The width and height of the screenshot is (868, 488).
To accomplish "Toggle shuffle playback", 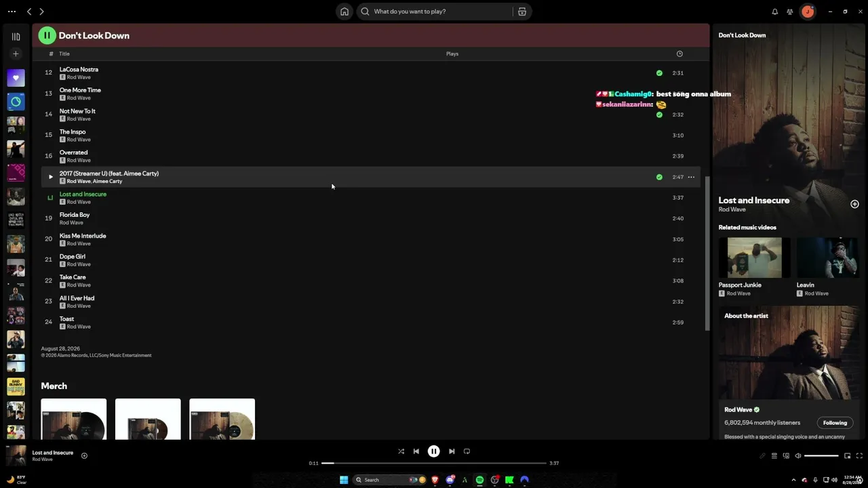I will pyautogui.click(x=401, y=451).
